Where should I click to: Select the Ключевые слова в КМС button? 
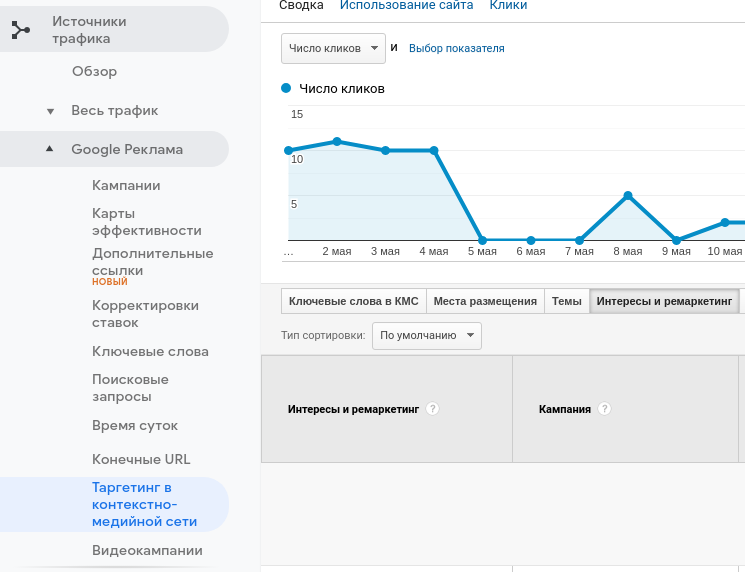coord(353,301)
